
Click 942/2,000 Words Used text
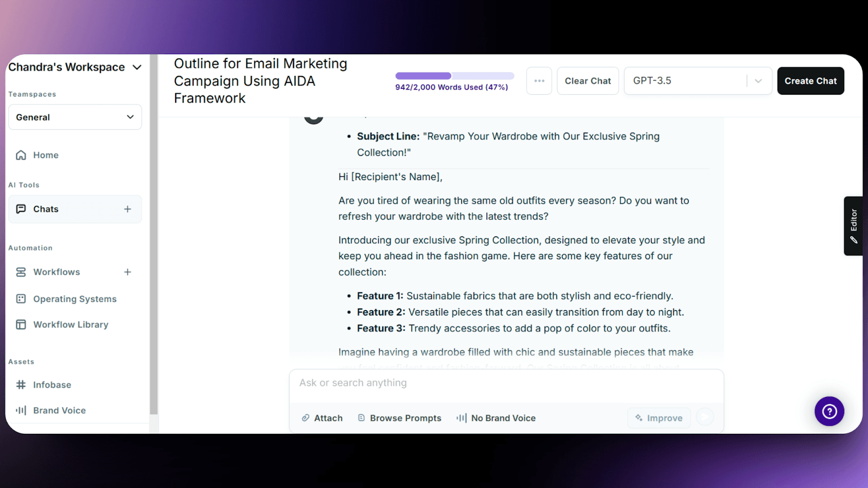[x=451, y=87]
